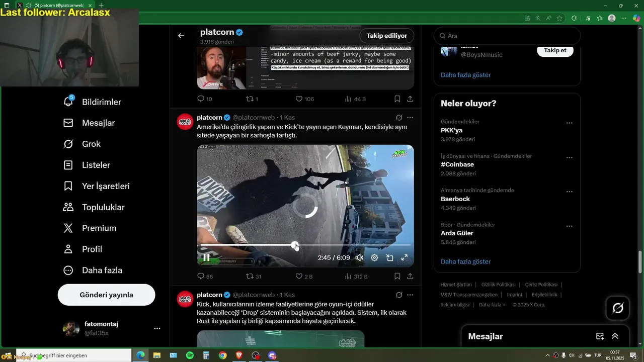644x362 pixels.
Task: Click the Takip ediliyor button
Action: (387, 36)
